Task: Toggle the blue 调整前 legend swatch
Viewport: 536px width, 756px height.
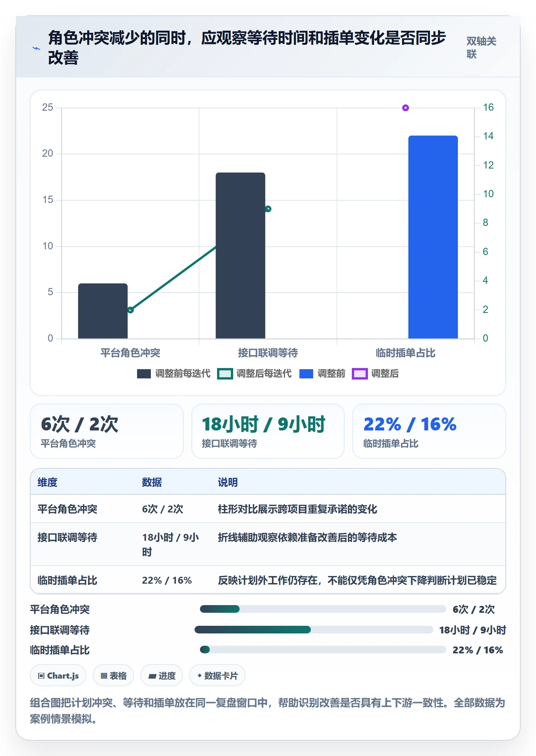Action: [306, 374]
